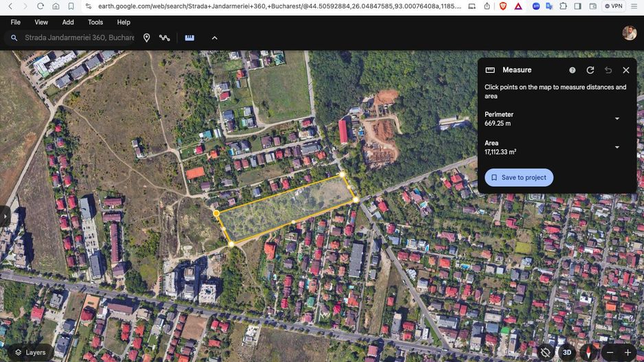Toggle the browser sidebar panel icon
This screenshot has height=362, width=644.
(577, 6)
